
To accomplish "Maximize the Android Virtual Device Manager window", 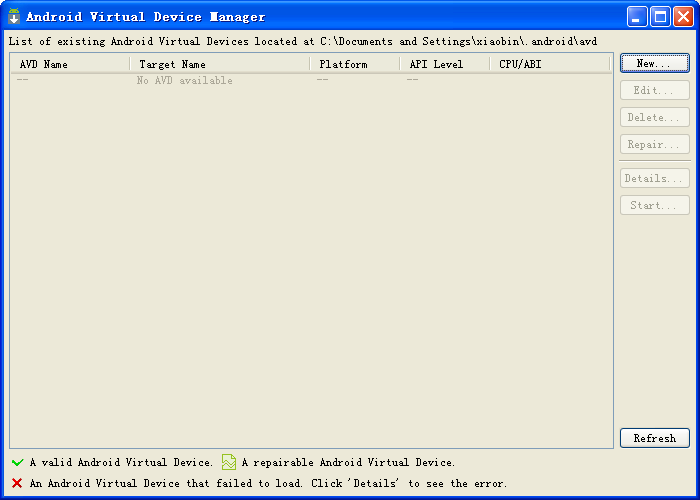I will pos(660,17).
